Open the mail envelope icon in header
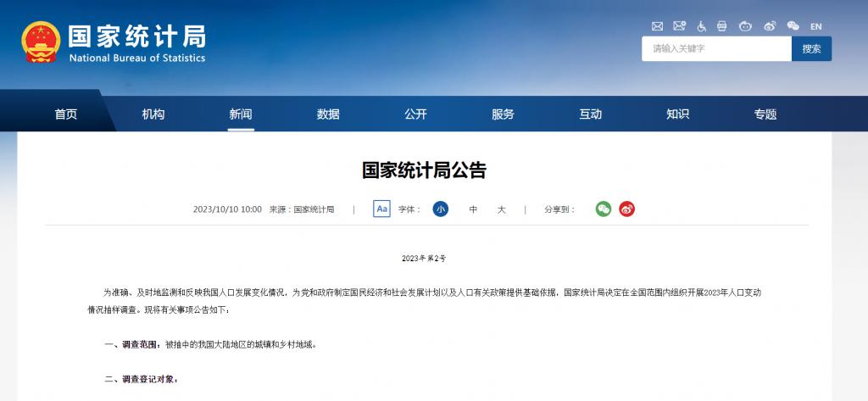 pos(657,26)
